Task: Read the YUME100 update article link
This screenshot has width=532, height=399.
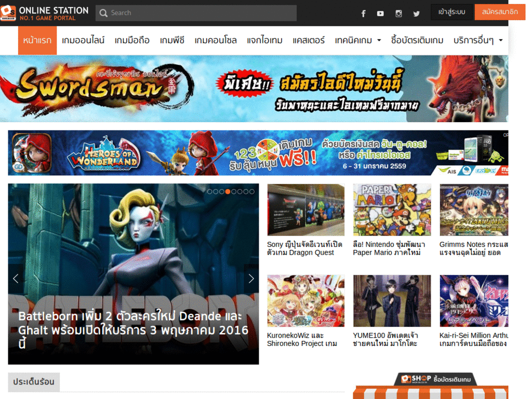Action: [x=385, y=339]
